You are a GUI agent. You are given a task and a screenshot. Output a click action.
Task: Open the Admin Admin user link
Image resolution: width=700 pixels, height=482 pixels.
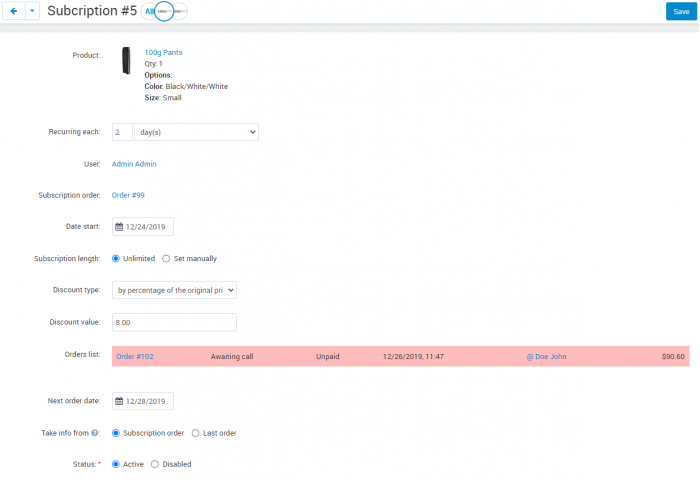[x=134, y=164]
